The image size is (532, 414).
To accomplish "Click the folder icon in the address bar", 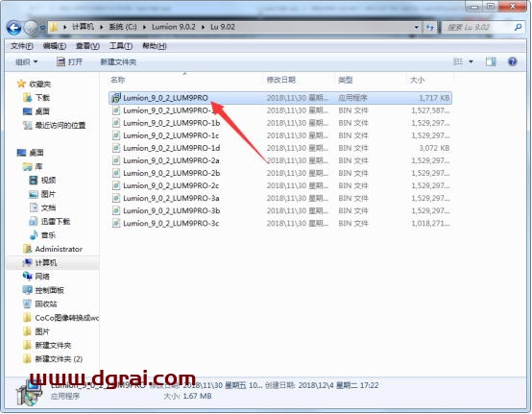I will click(x=53, y=27).
